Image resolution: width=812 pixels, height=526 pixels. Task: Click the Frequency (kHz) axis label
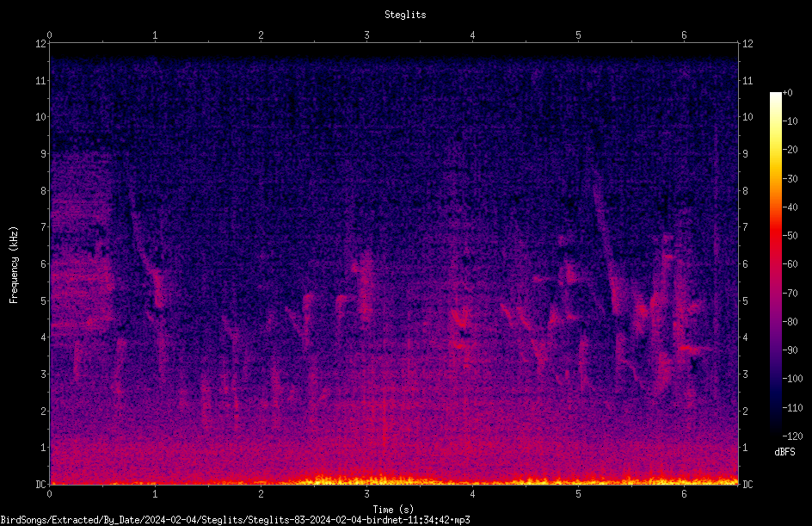(x=14, y=264)
